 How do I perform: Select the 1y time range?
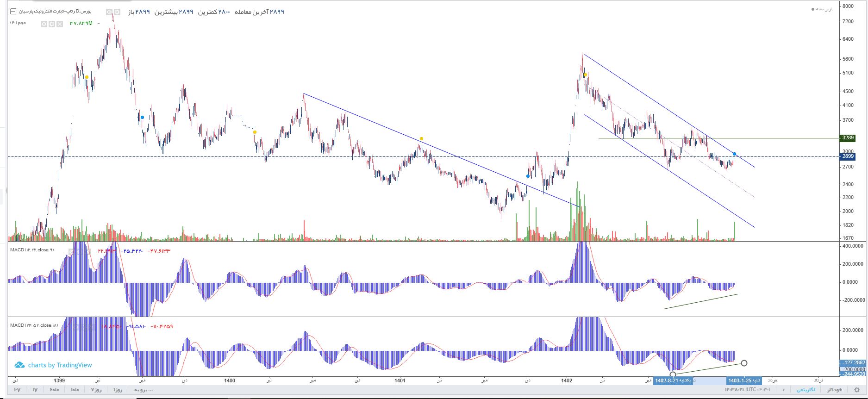(35, 390)
